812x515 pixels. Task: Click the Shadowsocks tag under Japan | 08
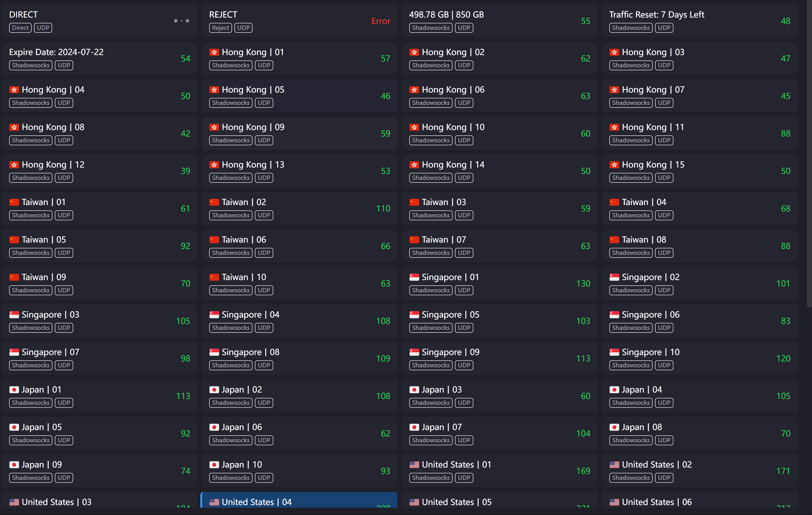pyautogui.click(x=631, y=441)
